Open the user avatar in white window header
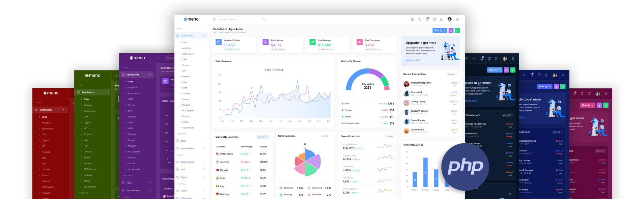The height and width of the screenshot is (199, 644). coord(450,20)
